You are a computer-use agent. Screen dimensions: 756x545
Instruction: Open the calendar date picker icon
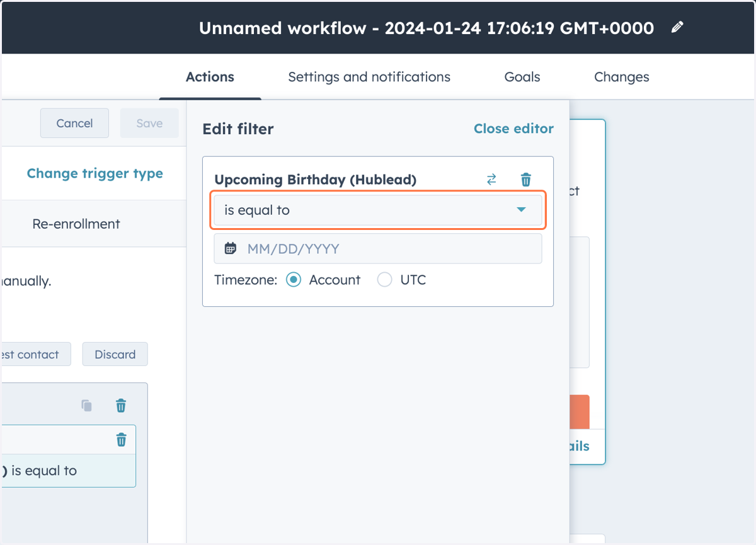tap(231, 248)
